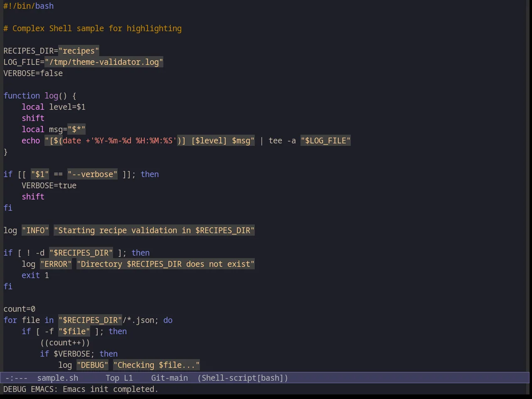Click the Top position indicator in mode line
532x399 pixels.
pos(112,378)
